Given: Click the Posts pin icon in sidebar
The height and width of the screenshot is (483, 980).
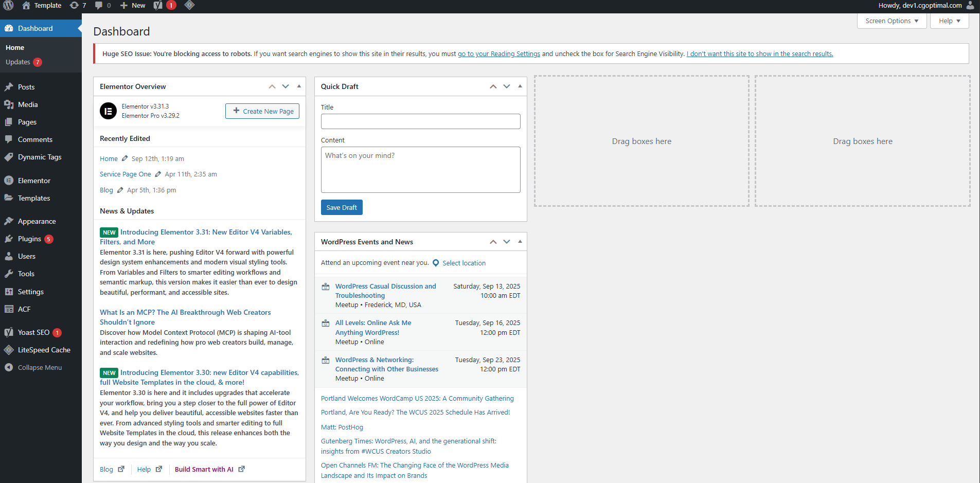Looking at the screenshot, I should tap(9, 87).
